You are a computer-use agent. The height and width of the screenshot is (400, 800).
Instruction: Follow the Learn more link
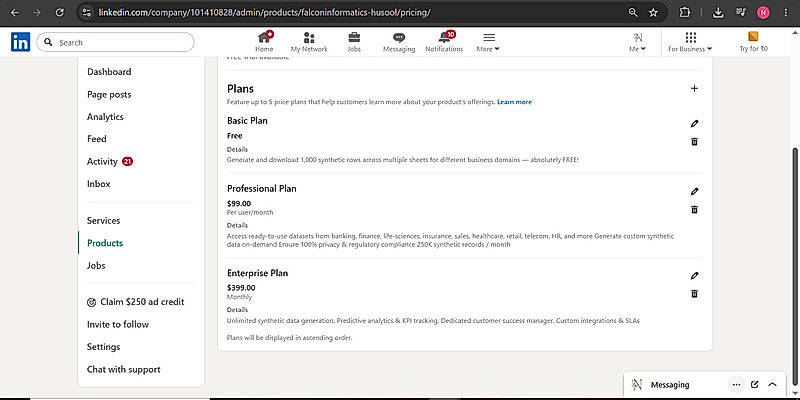point(514,102)
